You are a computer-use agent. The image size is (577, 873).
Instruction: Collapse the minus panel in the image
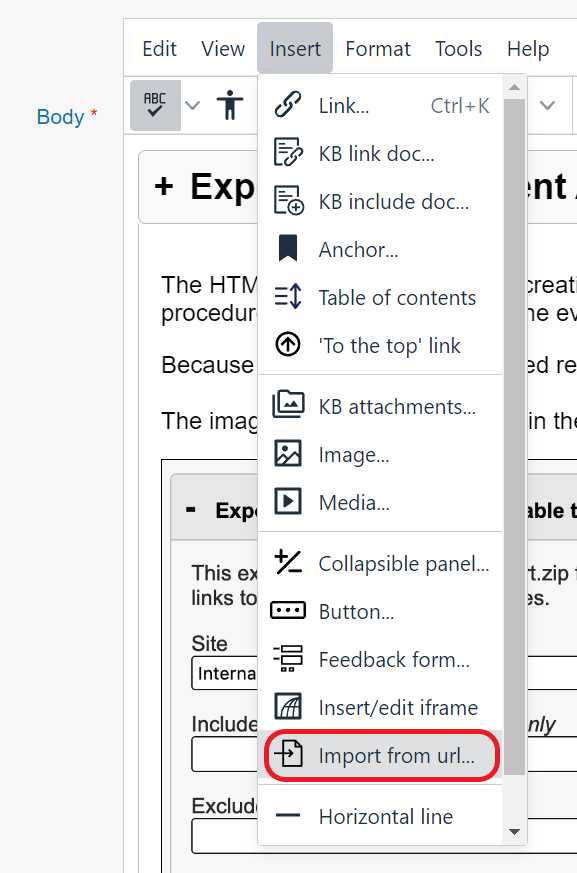[190, 509]
